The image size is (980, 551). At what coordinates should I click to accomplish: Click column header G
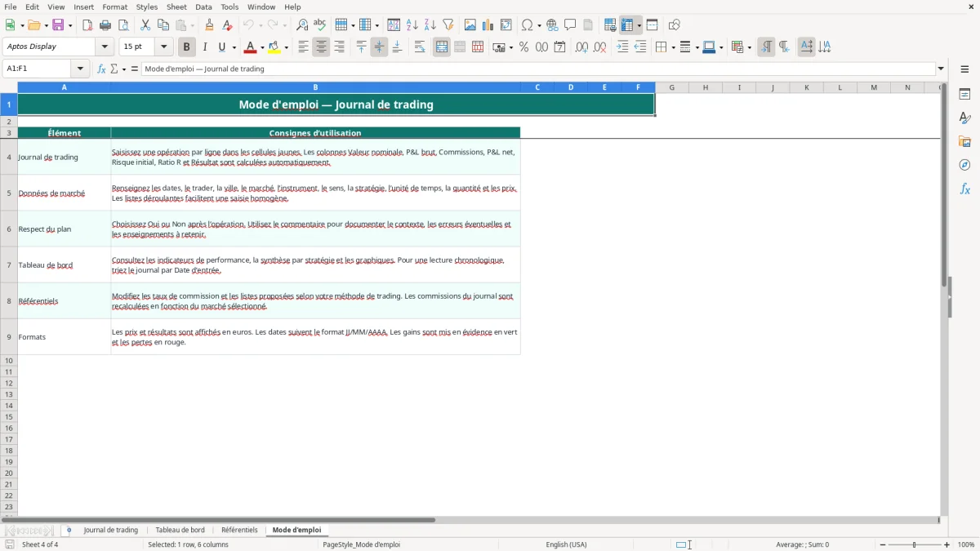click(x=672, y=87)
